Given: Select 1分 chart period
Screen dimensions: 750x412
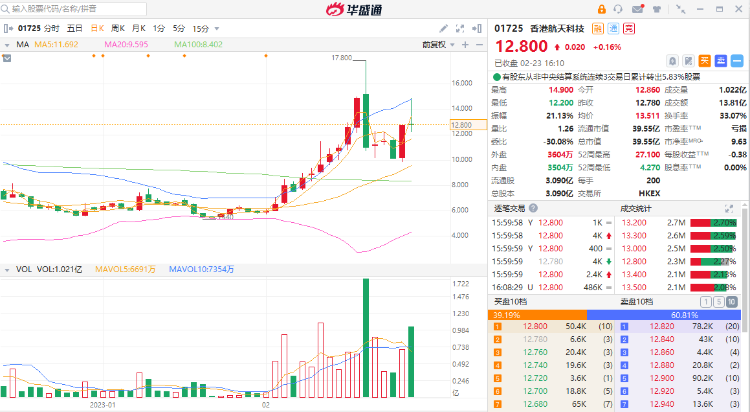Looking at the screenshot, I should pyautogui.click(x=159, y=29).
